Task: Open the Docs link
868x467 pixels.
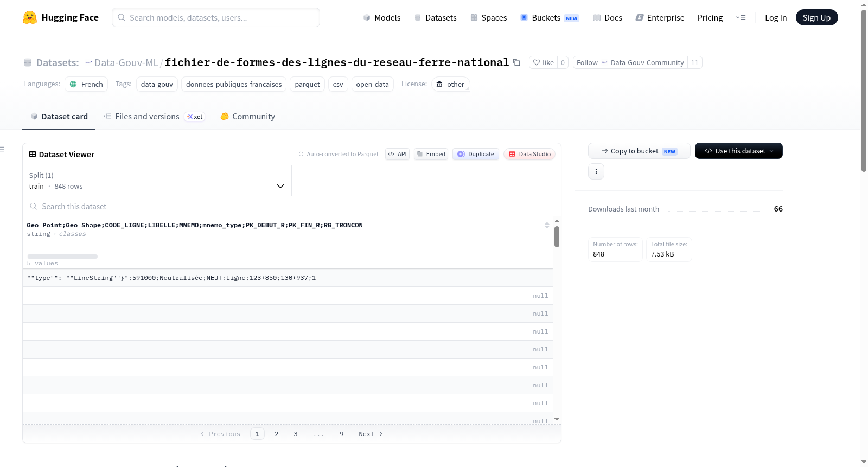Action: 608,17
